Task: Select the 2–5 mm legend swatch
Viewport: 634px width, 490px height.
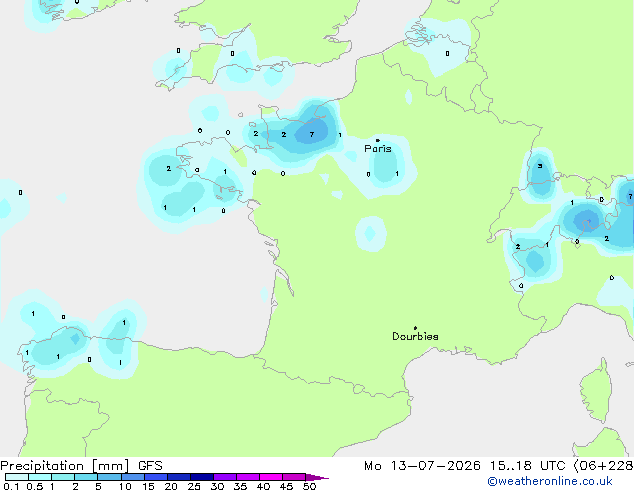Action: click(86, 477)
